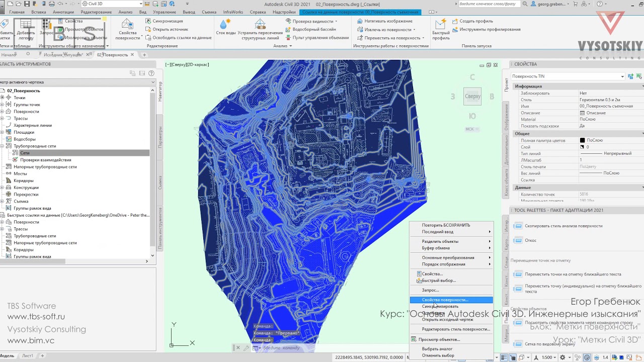Select the Проверки взаимодействия tree item
This screenshot has width=644, height=362.
tap(46, 160)
